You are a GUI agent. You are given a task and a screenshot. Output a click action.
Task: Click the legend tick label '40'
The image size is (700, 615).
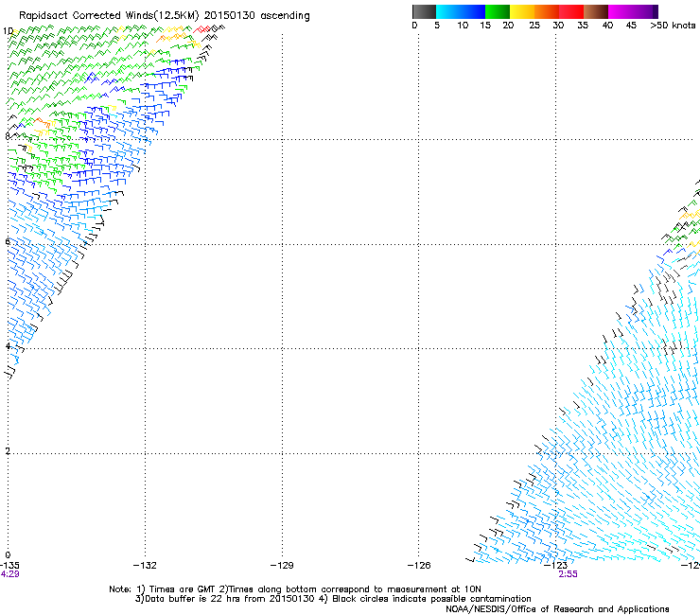pyautogui.click(x=607, y=26)
